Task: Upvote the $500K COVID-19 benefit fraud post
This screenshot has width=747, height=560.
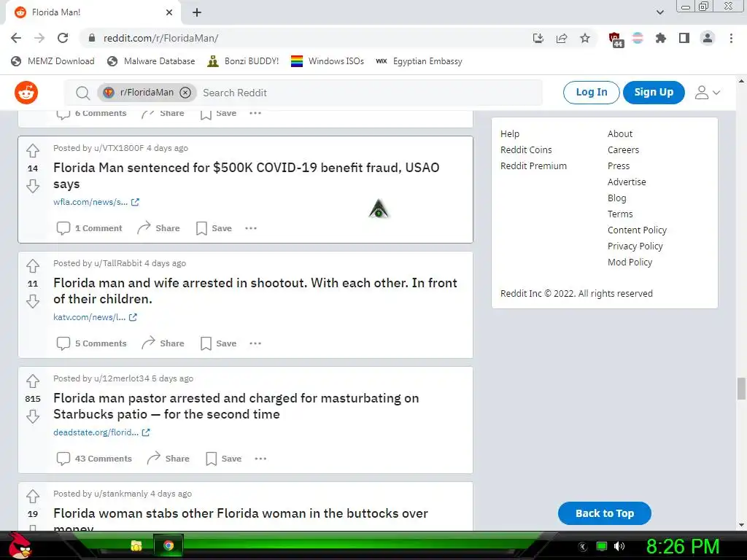Action: pyautogui.click(x=33, y=150)
